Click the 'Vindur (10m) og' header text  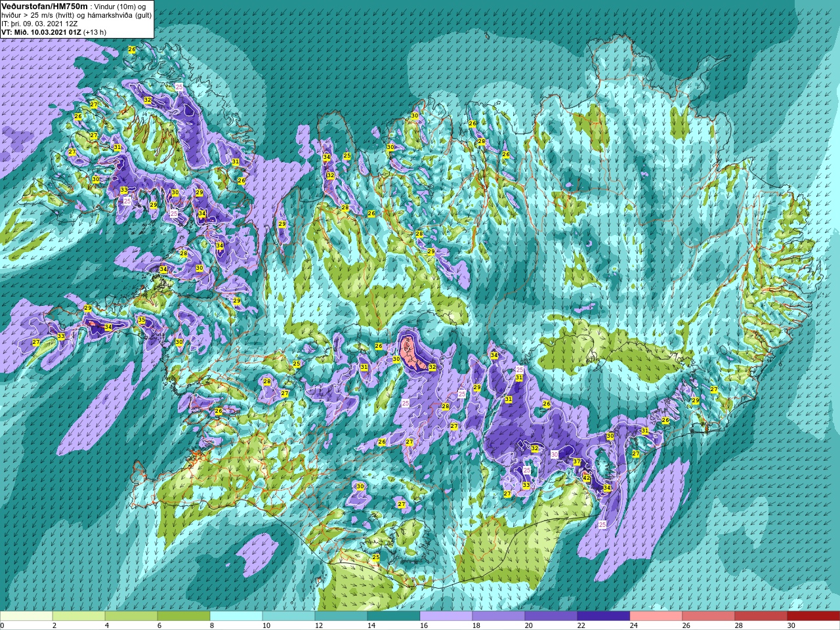(121, 7)
